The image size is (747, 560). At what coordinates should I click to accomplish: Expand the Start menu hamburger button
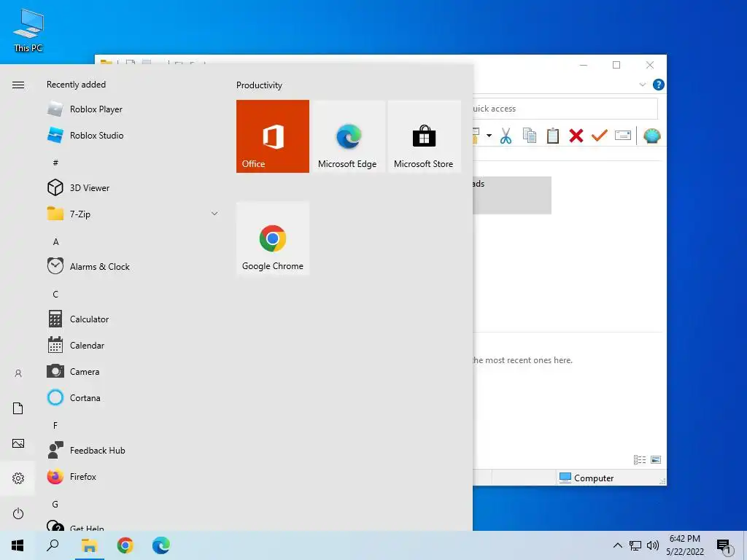point(18,85)
